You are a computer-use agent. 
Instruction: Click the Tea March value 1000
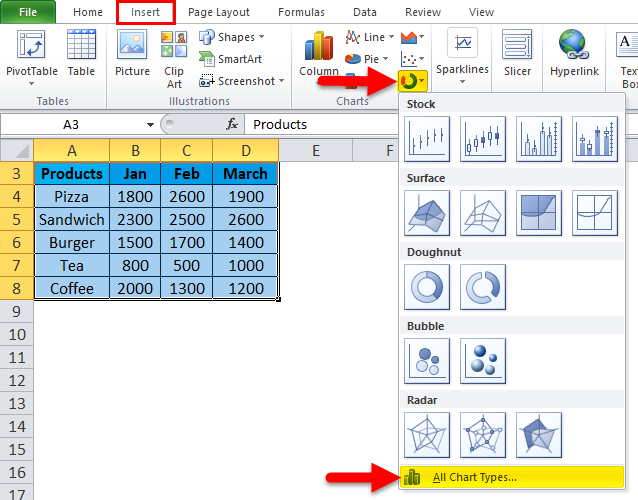click(x=245, y=266)
